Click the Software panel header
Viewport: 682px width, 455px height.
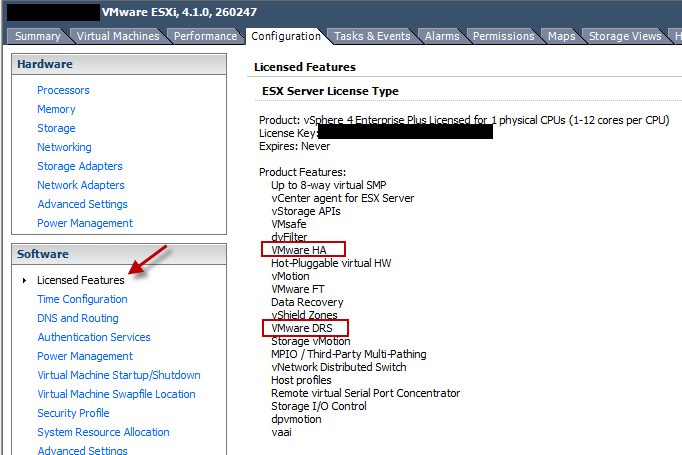(119, 254)
